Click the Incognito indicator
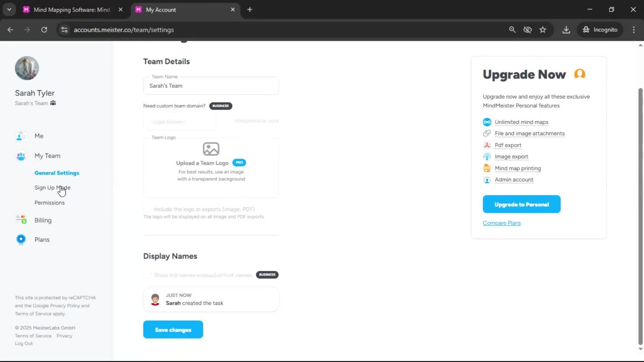 [x=600, y=30]
